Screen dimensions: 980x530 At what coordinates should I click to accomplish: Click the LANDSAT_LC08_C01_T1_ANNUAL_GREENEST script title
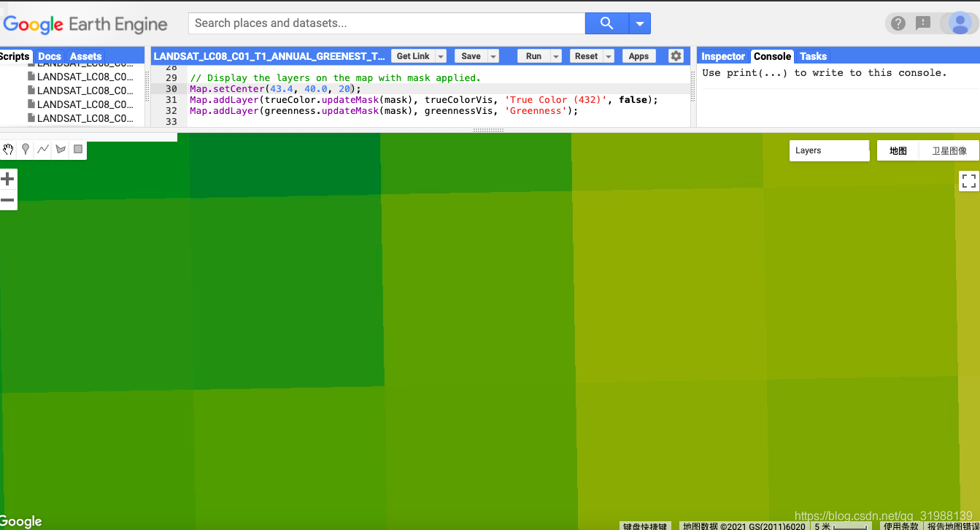[x=269, y=56]
